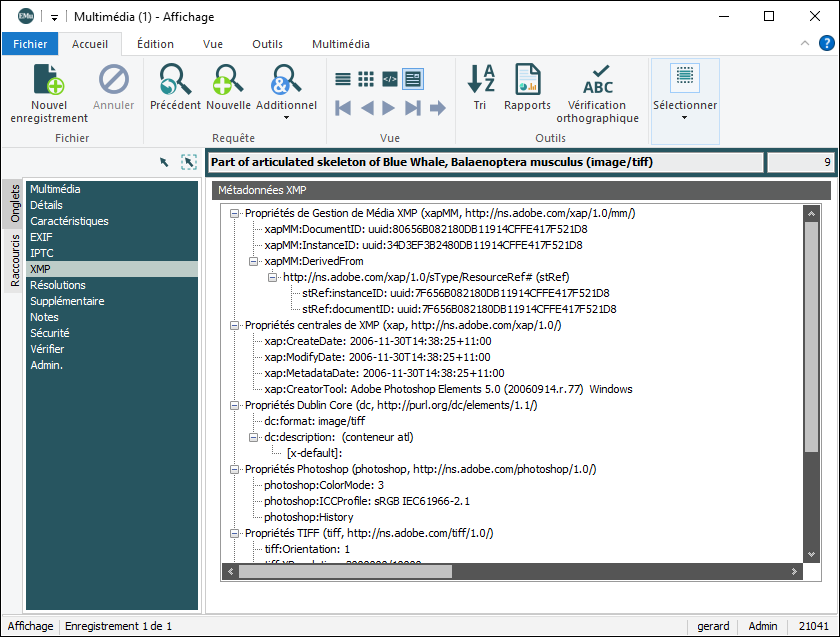
Task: Switch to XML view icon
Action: (x=390, y=78)
